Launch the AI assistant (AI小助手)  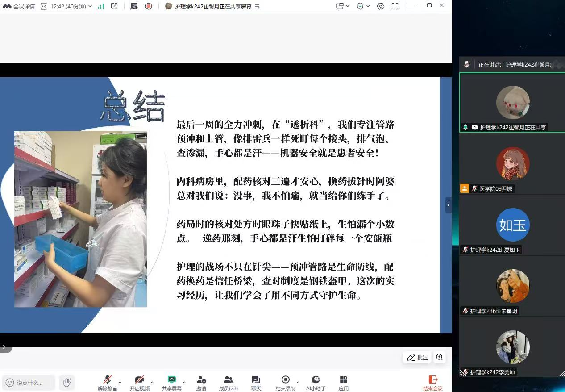coord(316,382)
